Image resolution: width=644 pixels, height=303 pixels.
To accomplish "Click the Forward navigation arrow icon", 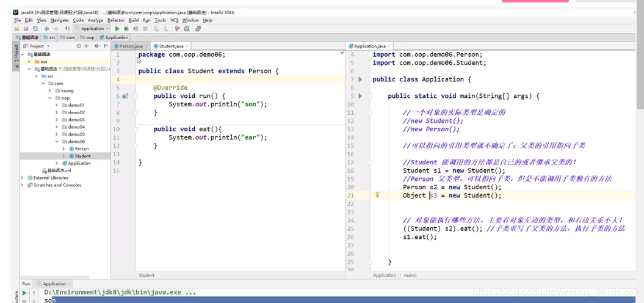I will (x=56, y=29).
